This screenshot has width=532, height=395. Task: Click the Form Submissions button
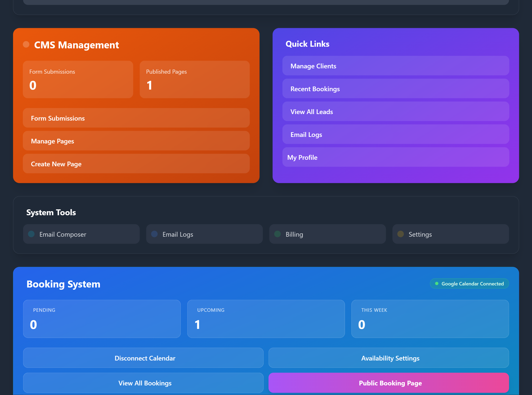coord(136,118)
